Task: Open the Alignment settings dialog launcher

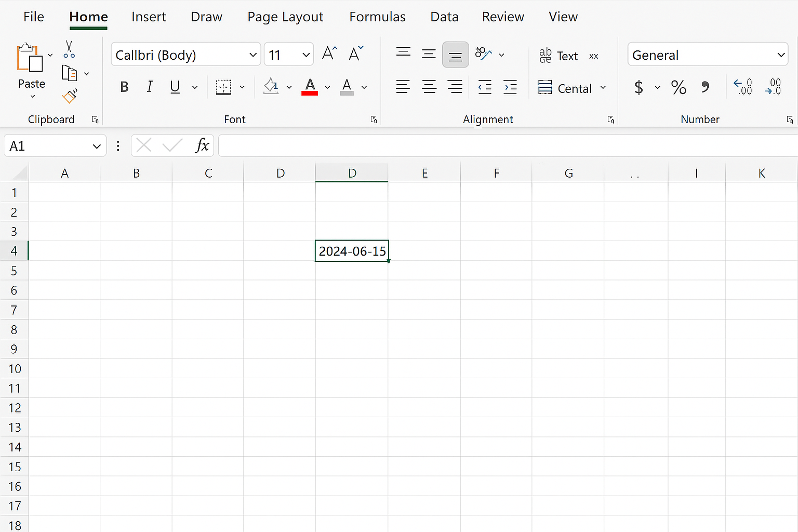Action: point(610,119)
